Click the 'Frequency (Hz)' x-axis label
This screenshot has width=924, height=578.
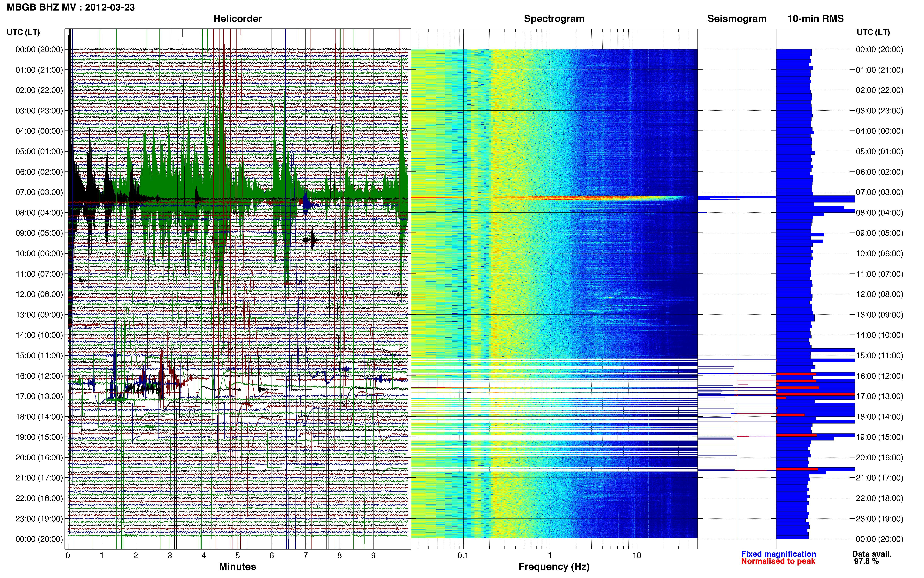point(554,566)
